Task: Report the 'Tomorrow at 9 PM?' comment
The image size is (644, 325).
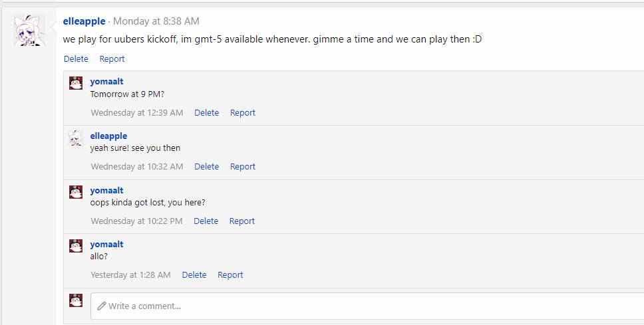Action: click(243, 113)
